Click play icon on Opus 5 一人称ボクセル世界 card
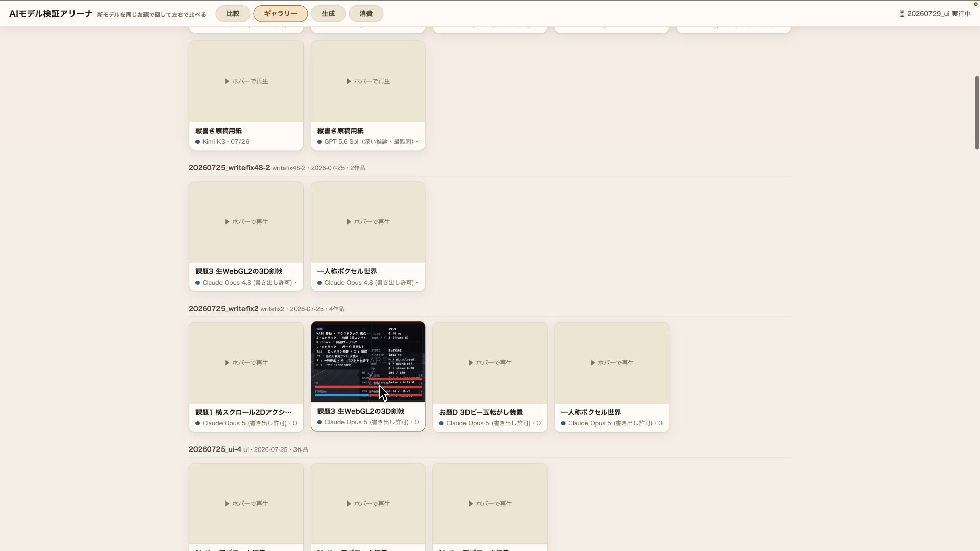Image resolution: width=980 pixels, height=551 pixels. (x=593, y=363)
